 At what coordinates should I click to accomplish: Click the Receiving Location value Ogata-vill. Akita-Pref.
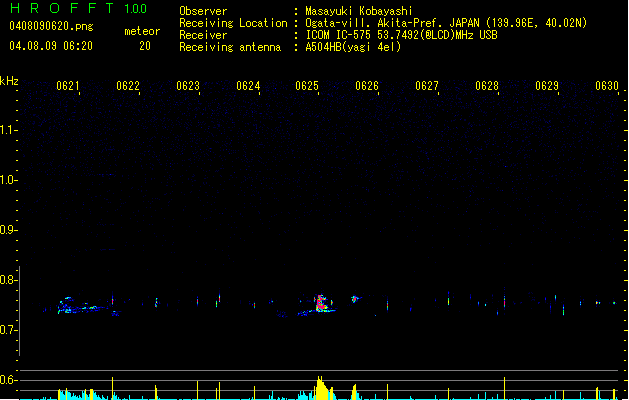point(375,23)
